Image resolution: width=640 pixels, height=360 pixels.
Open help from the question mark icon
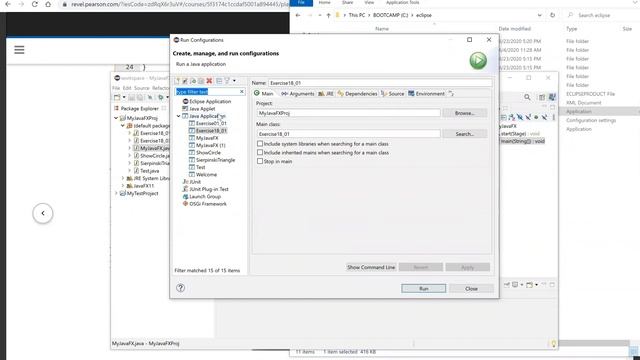point(180,288)
